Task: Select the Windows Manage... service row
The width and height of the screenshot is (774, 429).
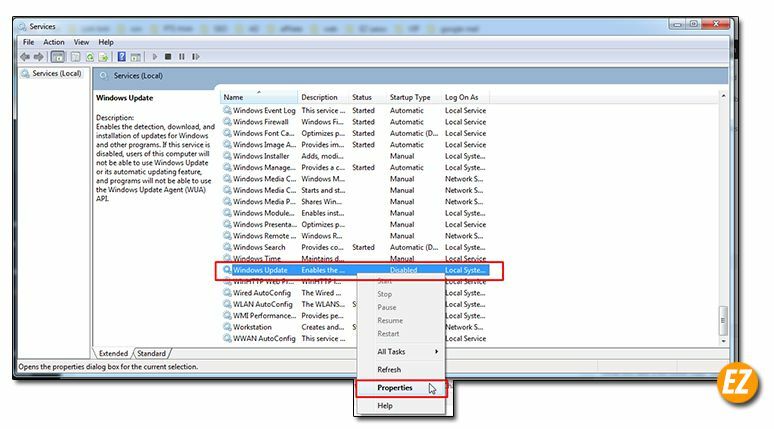Action: 354,167
